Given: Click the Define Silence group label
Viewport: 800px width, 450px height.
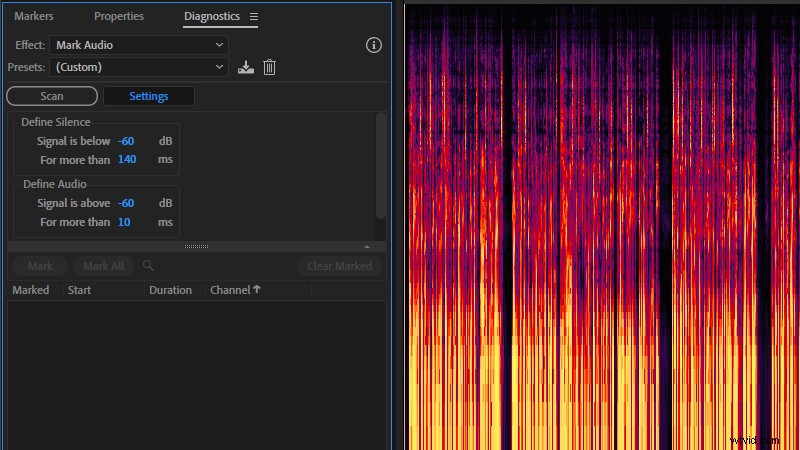Looking at the screenshot, I should point(56,122).
